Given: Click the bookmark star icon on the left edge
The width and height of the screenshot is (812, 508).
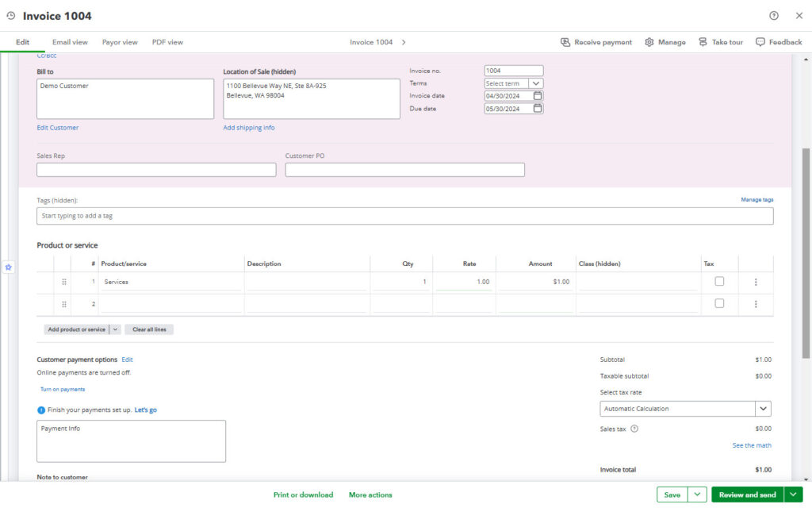Looking at the screenshot, I should [x=8, y=267].
